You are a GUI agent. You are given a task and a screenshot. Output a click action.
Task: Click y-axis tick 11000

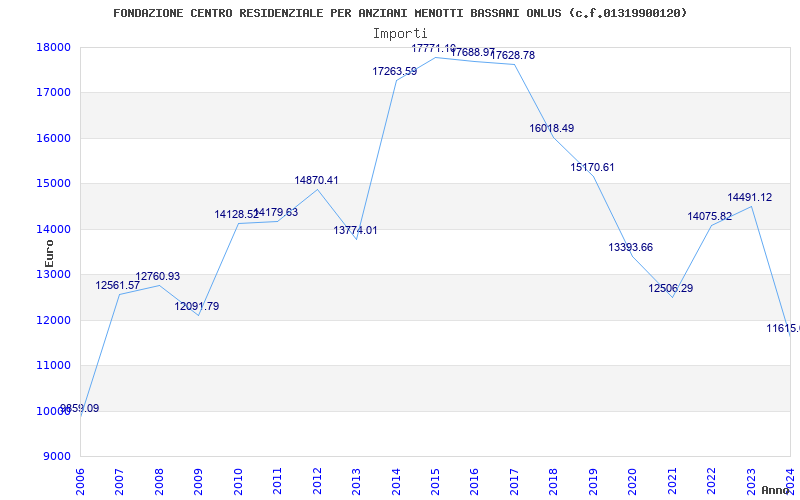[53, 365]
